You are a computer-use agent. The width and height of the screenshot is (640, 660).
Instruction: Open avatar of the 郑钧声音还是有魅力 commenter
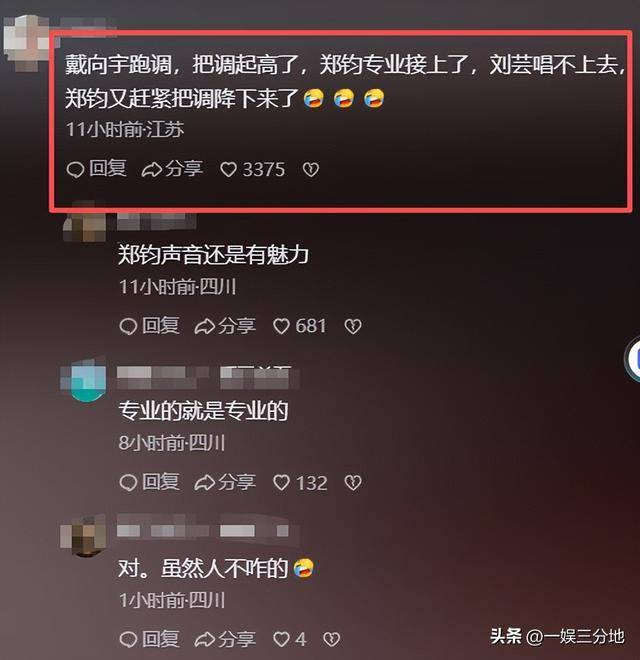pos(86,223)
